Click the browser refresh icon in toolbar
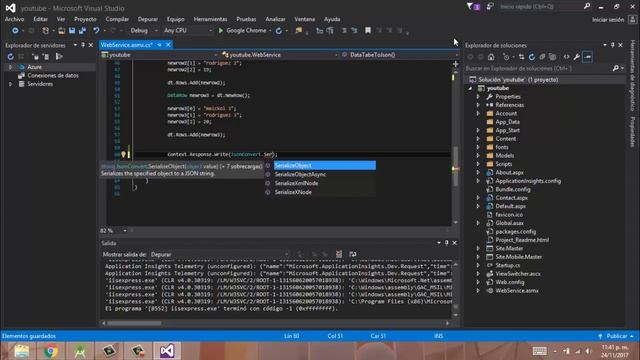640x360 pixels. click(279, 31)
